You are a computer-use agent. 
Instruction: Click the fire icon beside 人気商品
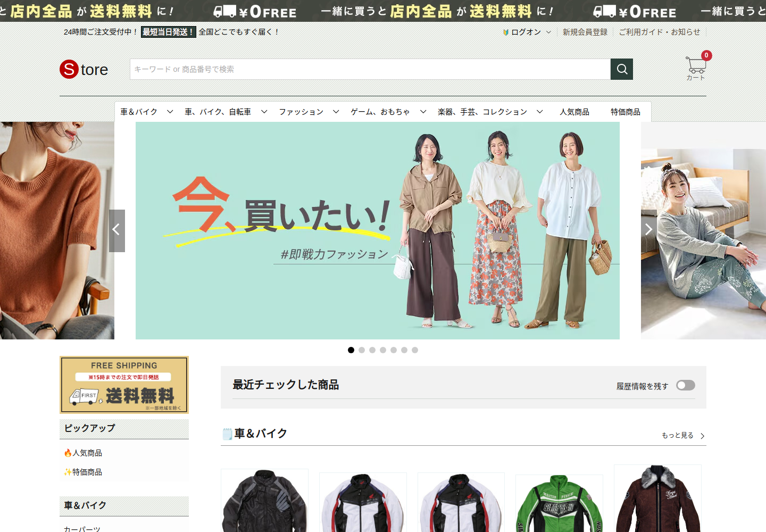click(x=68, y=453)
